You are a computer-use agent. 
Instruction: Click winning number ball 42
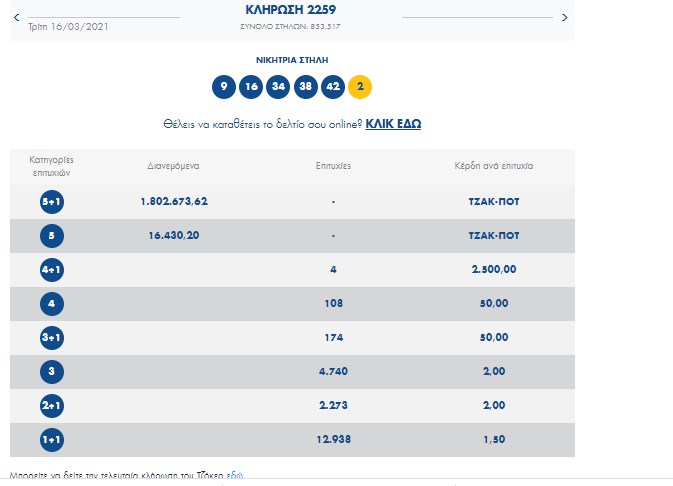coord(332,87)
